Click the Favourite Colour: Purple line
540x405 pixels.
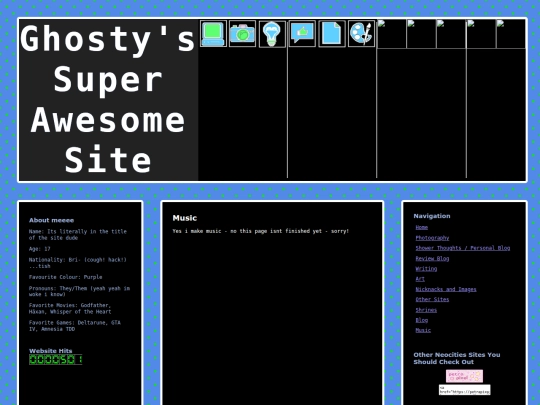point(65,277)
